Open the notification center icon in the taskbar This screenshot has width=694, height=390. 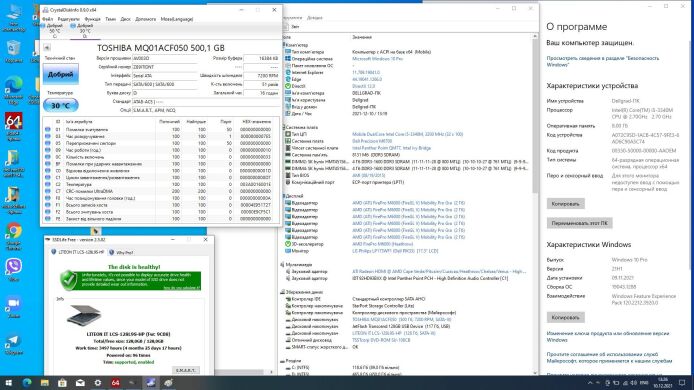pos(682,382)
